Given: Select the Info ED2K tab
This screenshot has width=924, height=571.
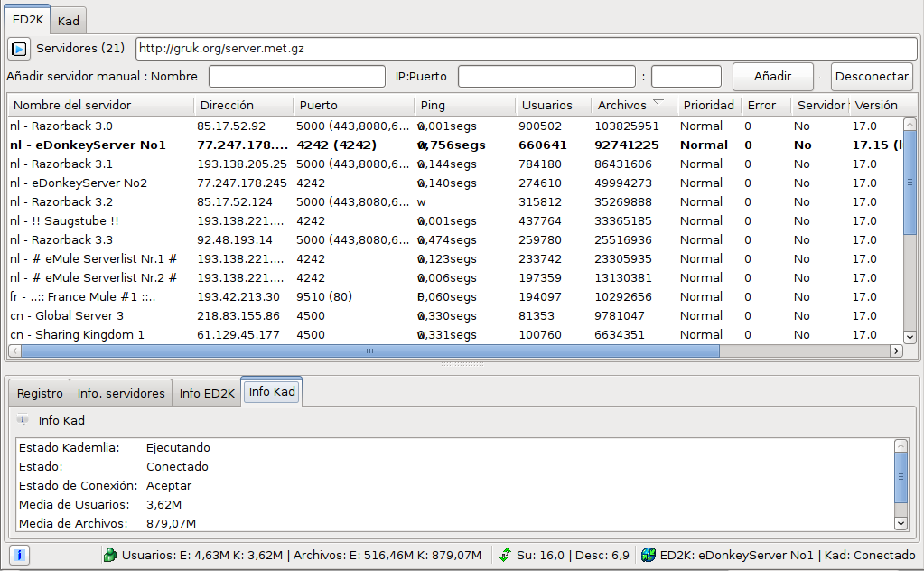Looking at the screenshot, I should (x=207, y=393).
